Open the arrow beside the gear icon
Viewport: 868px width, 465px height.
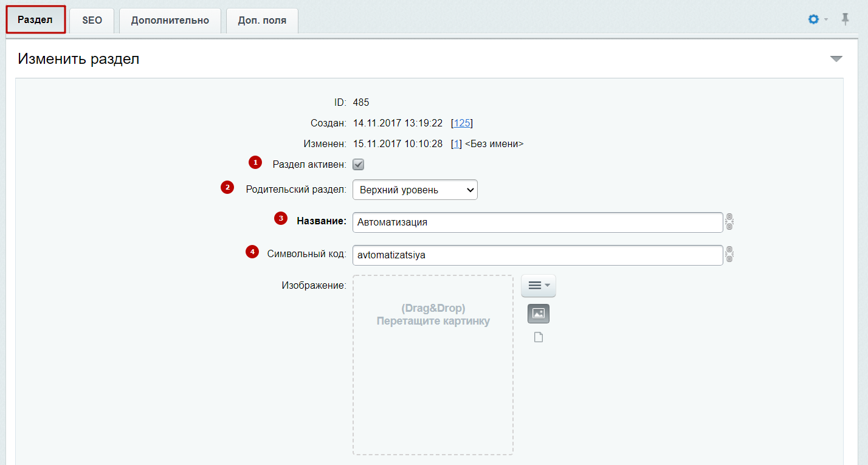[x=826, y=20]
